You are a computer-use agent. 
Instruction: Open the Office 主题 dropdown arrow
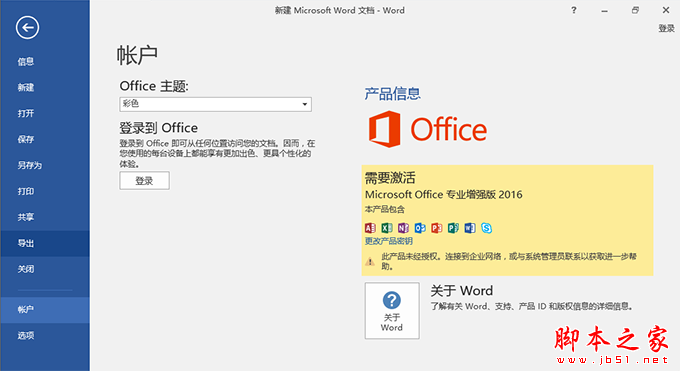coord(305,104)
